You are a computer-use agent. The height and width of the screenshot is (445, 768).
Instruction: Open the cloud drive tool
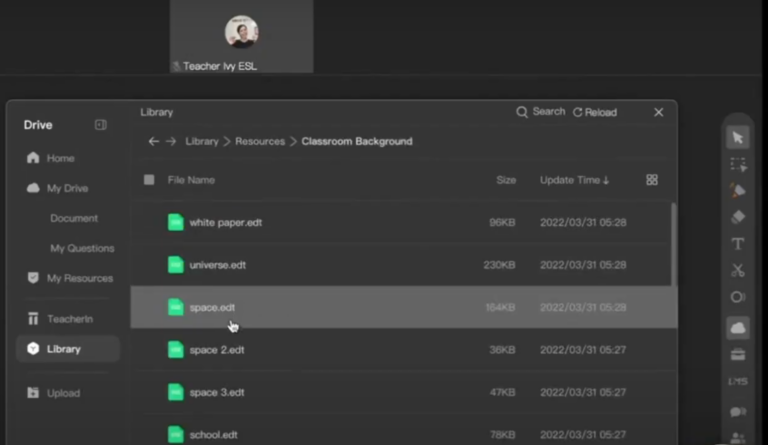pyautogui.click(x=737, y=326)
